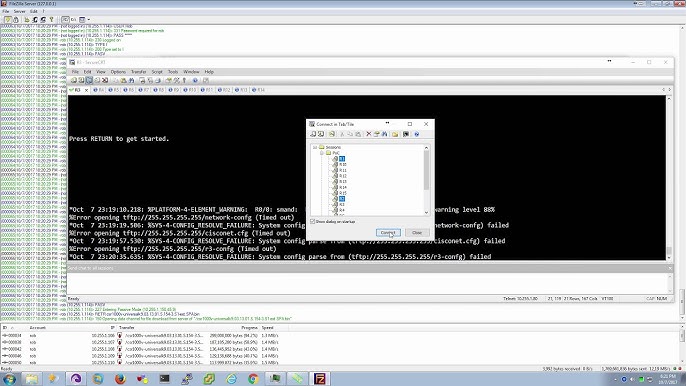This screenshot has height=386, width=686.
Task: Click the new folder icon in the Connect dialog
Action: 395,134
